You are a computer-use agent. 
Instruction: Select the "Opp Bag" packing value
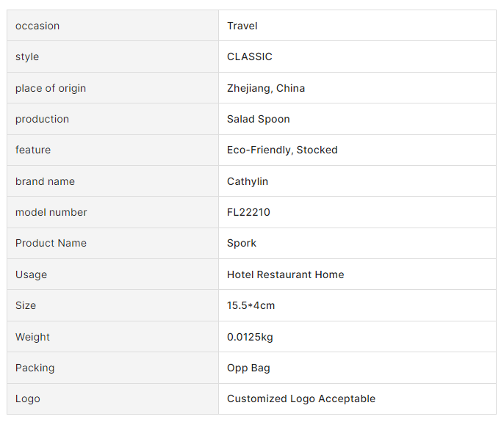point(248,368)
